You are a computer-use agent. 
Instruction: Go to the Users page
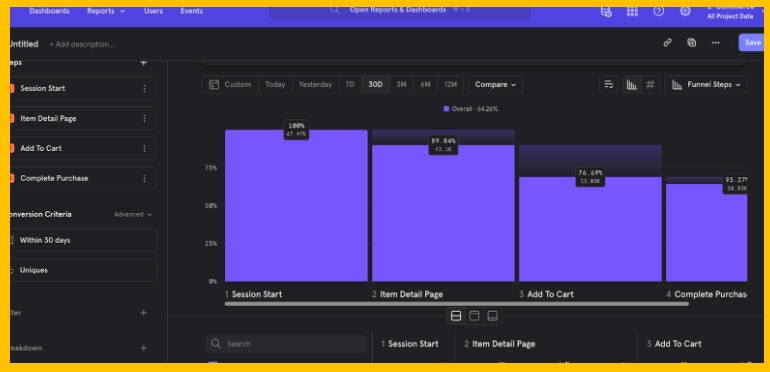coord(153,11)
